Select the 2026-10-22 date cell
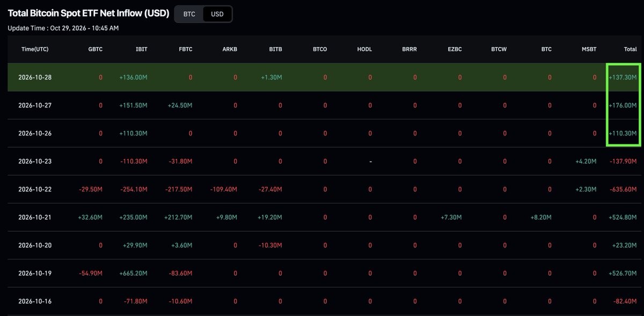The height and width of the screenshot is (316, 644). [35, 189]
